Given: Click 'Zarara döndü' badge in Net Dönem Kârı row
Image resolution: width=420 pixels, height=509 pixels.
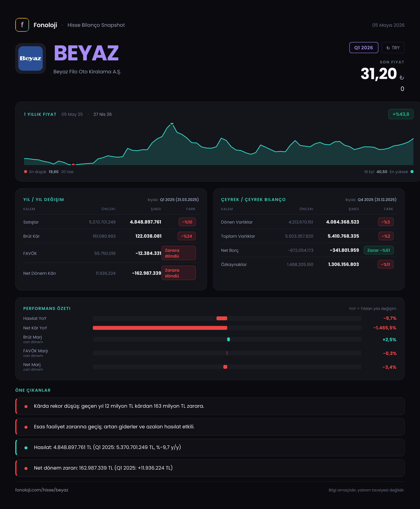Looking at the screenshot, I should (178, 273).
